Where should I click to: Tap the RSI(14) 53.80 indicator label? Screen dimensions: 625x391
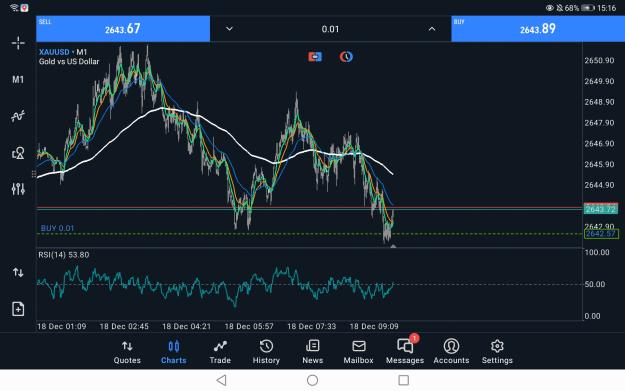click(x=64, y=255)
